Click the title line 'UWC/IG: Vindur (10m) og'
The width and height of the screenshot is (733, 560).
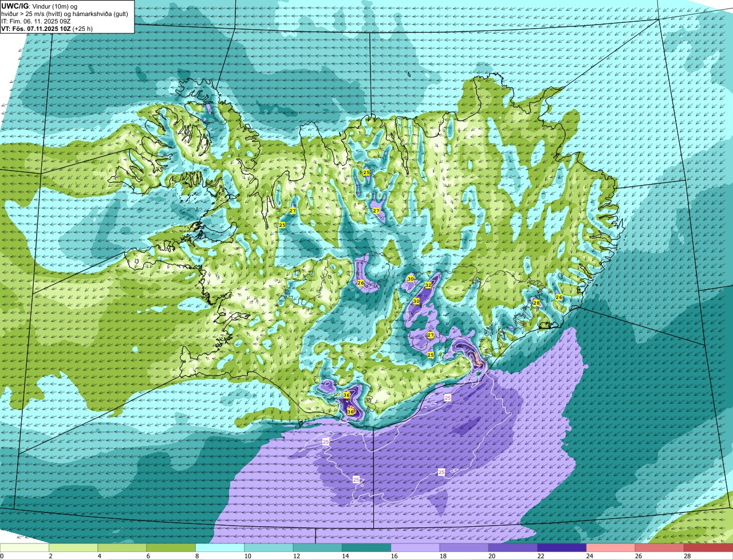(x=40, y=6)
